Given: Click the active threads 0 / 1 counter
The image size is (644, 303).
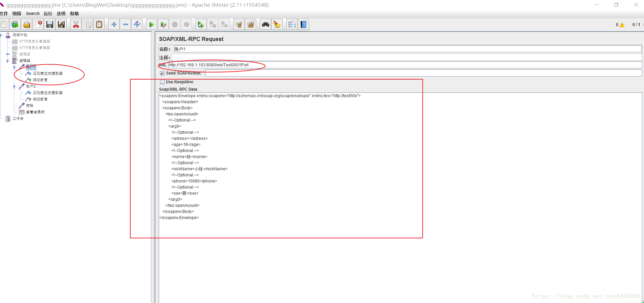Looking at the screenshot, I should point(636,25).
